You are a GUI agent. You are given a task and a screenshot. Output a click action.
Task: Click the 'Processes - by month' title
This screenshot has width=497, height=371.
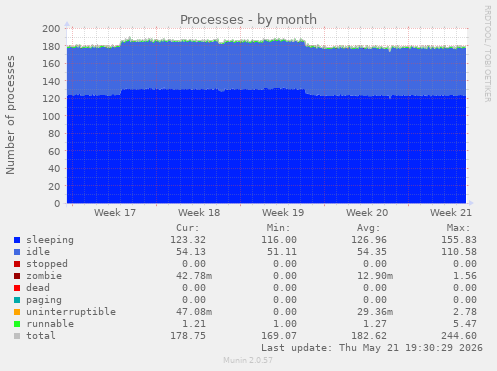coord(248,20)
